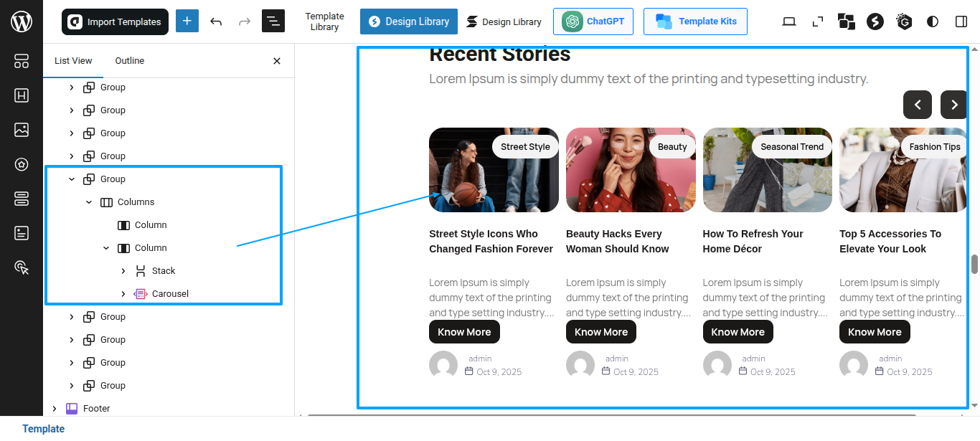The height and width of the screenshot is (441, 980).
Task: Open the ChatGPT button
Action: [593, 22]
